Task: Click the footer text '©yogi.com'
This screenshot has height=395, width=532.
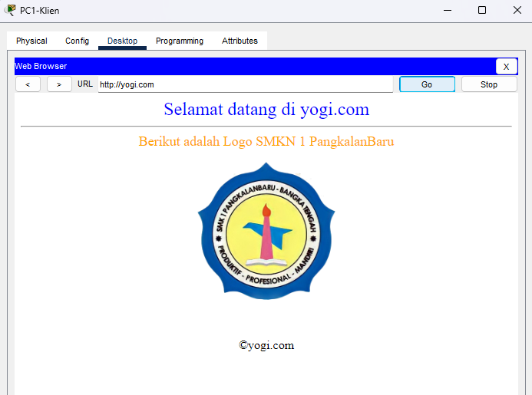Action: (x=266, y=345)
